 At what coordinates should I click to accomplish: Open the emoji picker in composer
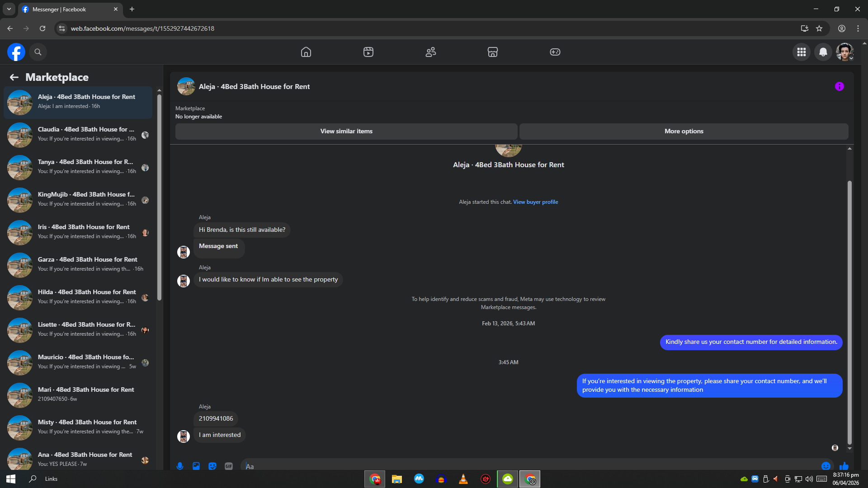[x=826, y=466]
